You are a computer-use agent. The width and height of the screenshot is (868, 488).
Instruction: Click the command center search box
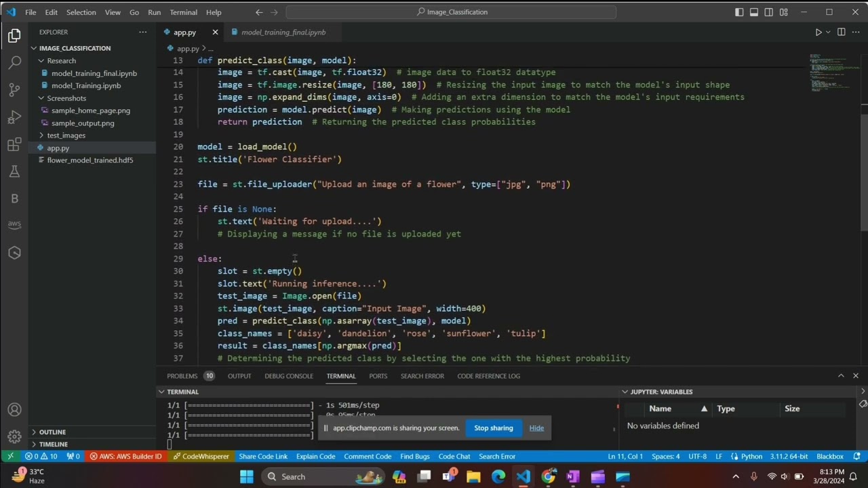tap(451, 12)
